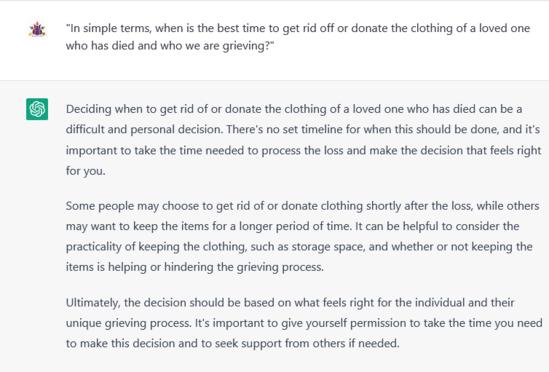
Task: Click the green ChatGPT logo icon
Action: (37, 109)
